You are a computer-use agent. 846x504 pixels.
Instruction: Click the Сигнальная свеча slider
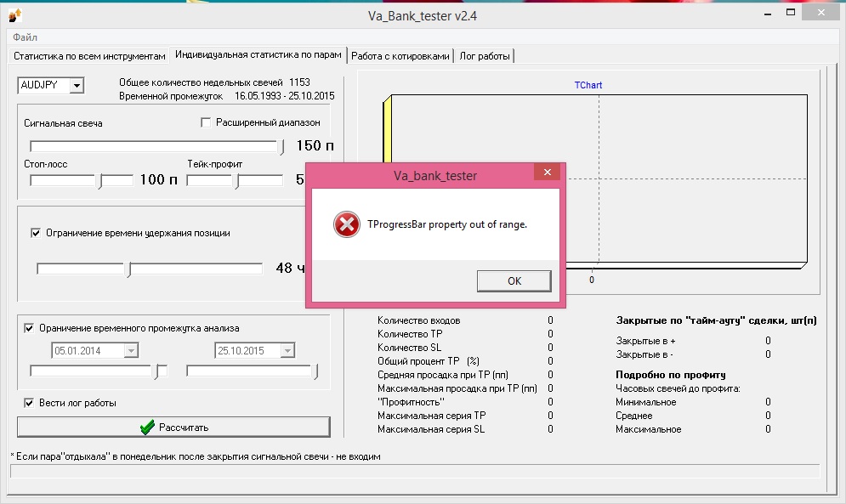[x=156, y=146]
